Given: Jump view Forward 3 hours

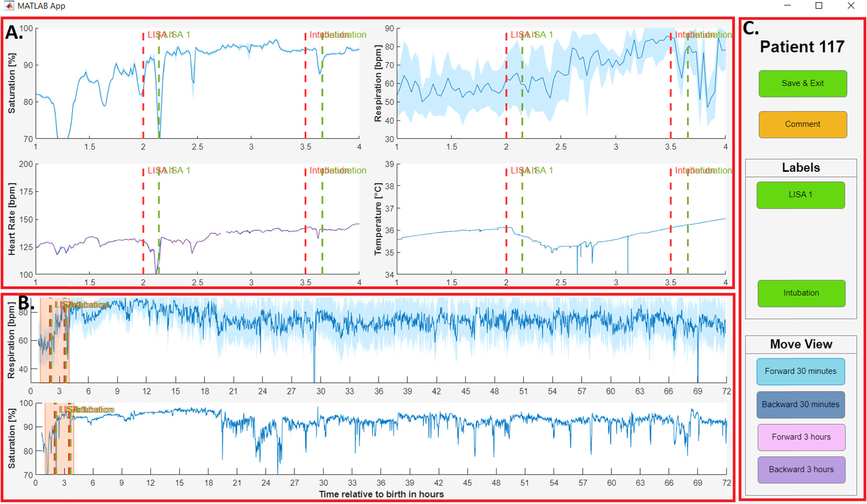Looking at the screenshot, I should (x=801, y=437).
